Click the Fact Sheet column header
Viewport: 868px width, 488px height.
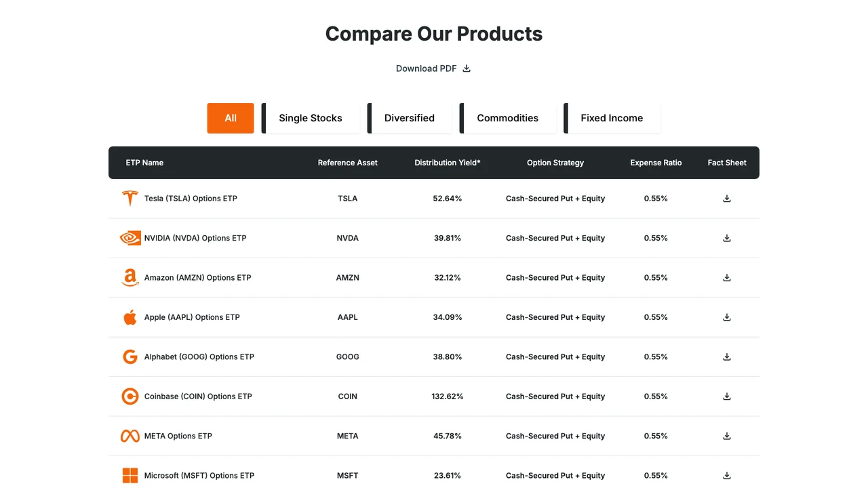(x=727, y=163)
